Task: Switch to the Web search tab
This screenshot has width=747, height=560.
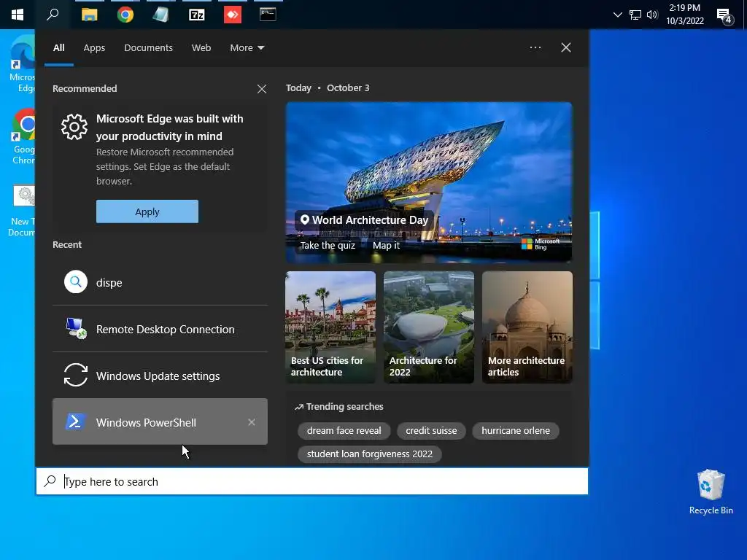Action: click(x=201, y=47)
